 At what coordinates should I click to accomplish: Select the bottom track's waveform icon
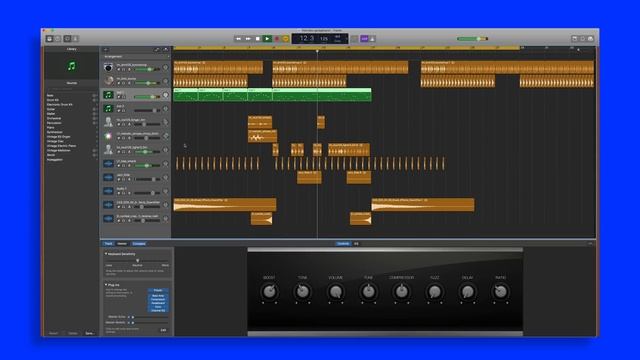click(108, 219)
